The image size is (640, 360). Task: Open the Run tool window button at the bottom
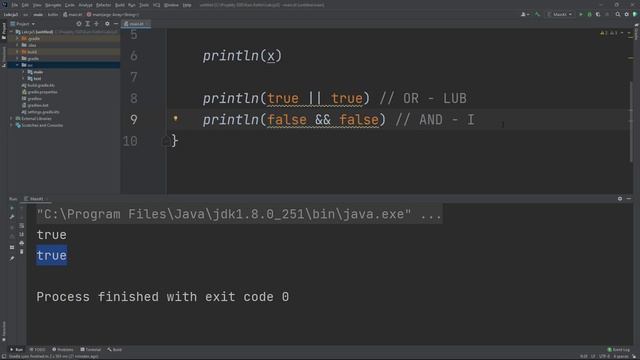[17, 350]
